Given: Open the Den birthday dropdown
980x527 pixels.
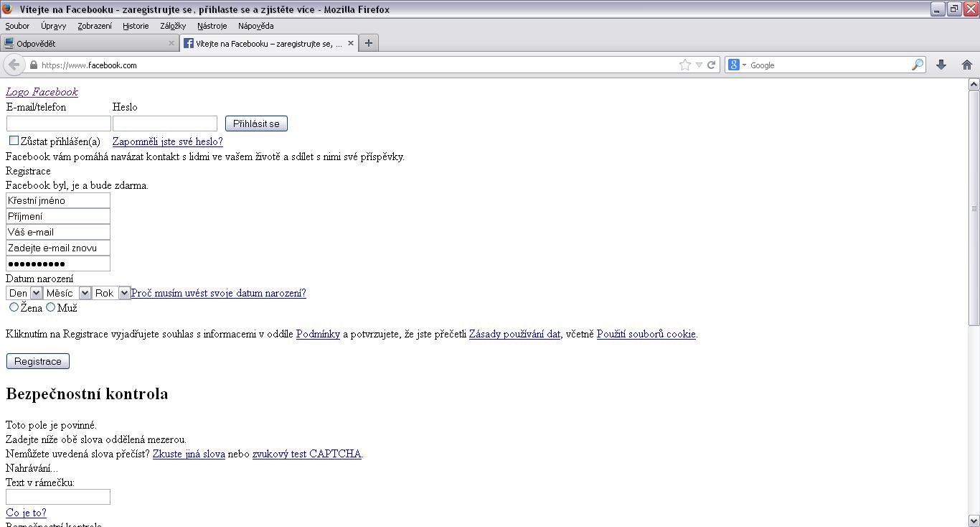Looking at the screenshot, I should click(24, 293).
